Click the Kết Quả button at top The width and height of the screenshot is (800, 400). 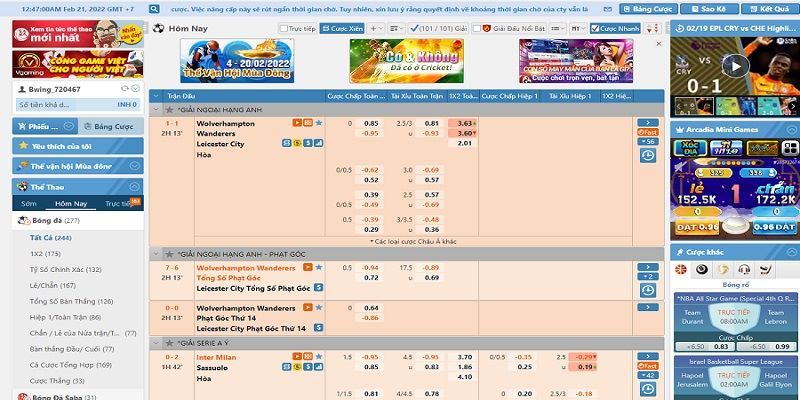pos(776,8)
